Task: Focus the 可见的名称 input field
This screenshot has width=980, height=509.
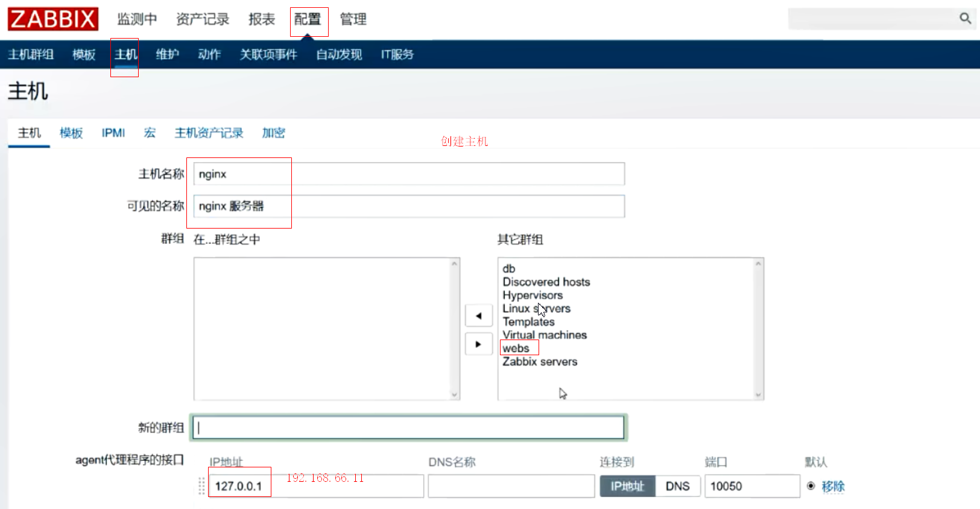Action: (409, 206)
